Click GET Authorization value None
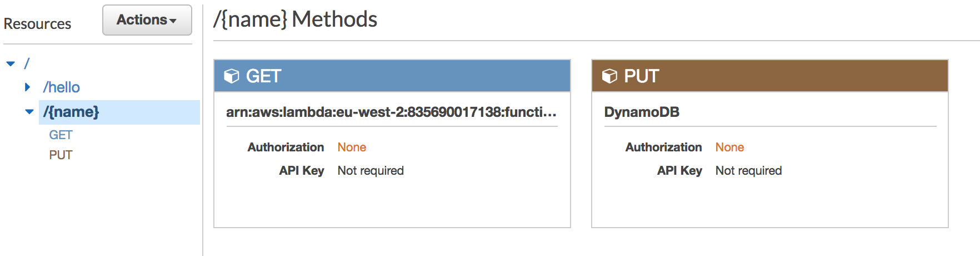The width and height of the screenshot is (980, 256). point(352,147)
